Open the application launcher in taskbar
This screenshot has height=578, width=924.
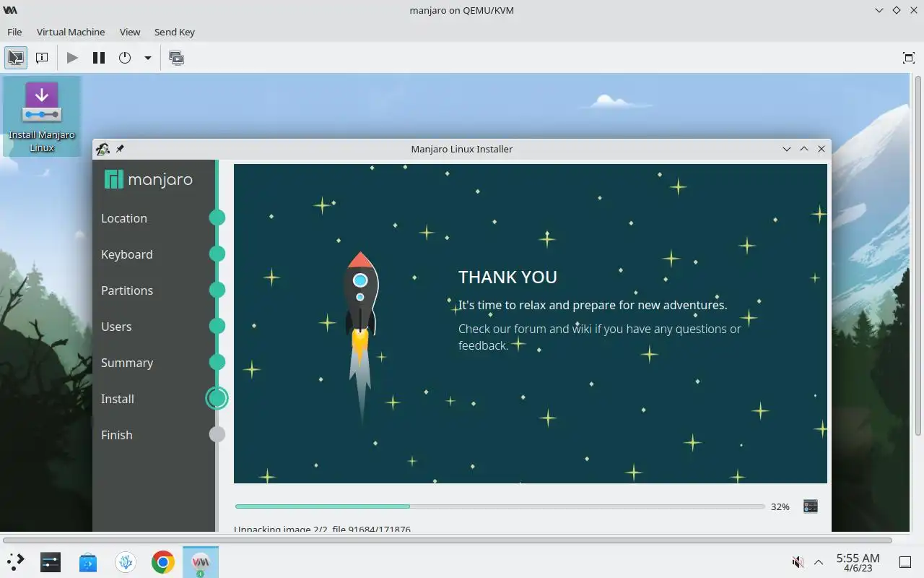16,562
